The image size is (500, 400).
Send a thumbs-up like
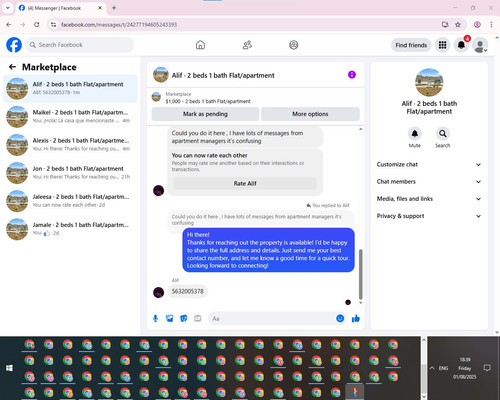356,319
